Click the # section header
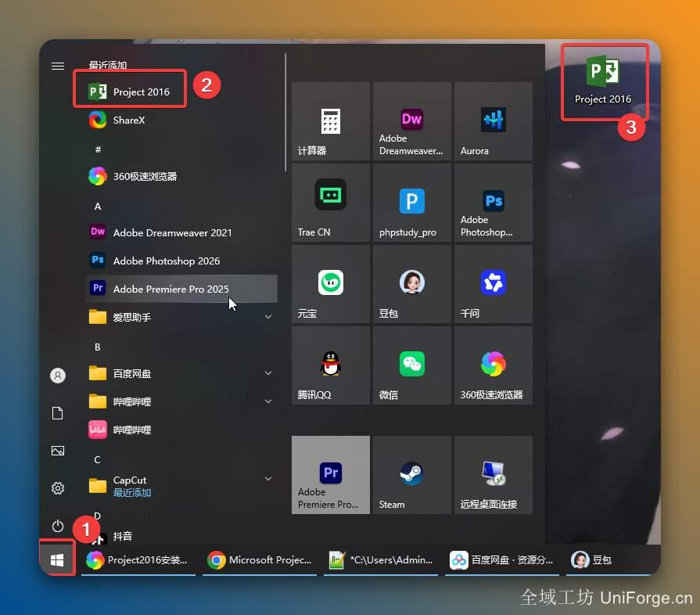The image size is (700, 615). click(x=98, y=149)
